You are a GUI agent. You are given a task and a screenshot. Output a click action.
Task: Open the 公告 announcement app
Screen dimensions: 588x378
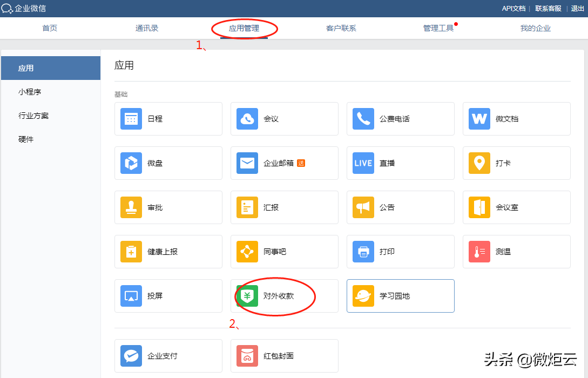click(400, 207)
